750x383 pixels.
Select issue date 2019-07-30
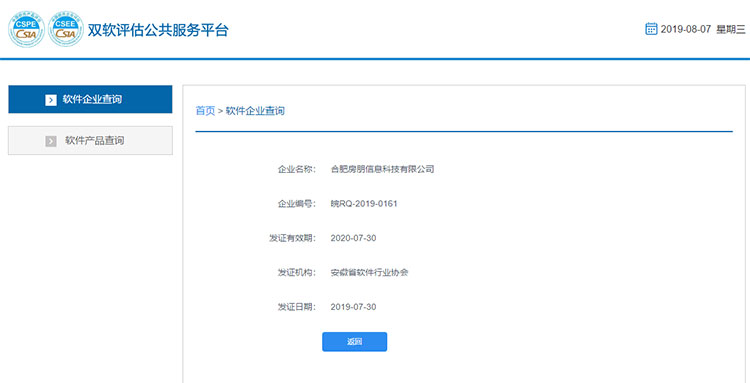pyautogui.click(x=353, y=307)
